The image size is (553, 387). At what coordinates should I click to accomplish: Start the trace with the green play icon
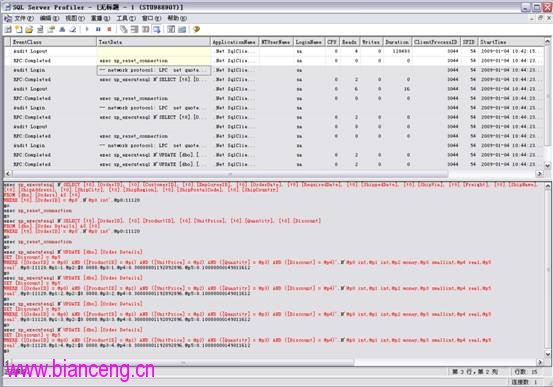click(87, 29)
